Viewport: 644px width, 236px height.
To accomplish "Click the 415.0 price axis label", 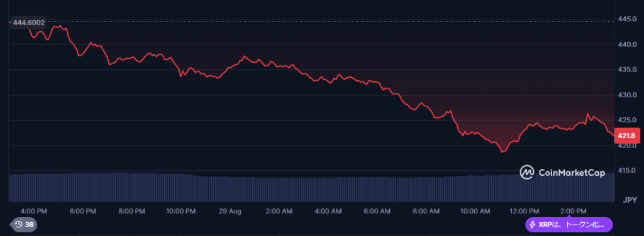I will pyautogui.click(x=627, y=171).
